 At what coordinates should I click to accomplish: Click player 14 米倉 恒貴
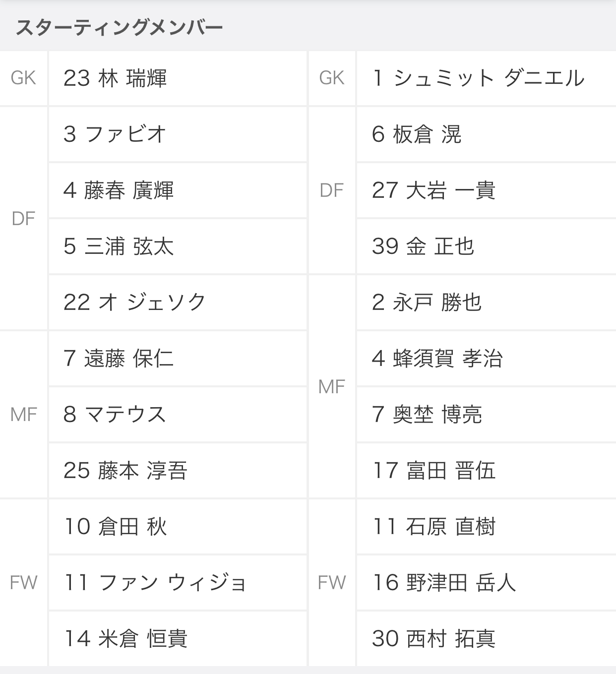pos(126,639)
